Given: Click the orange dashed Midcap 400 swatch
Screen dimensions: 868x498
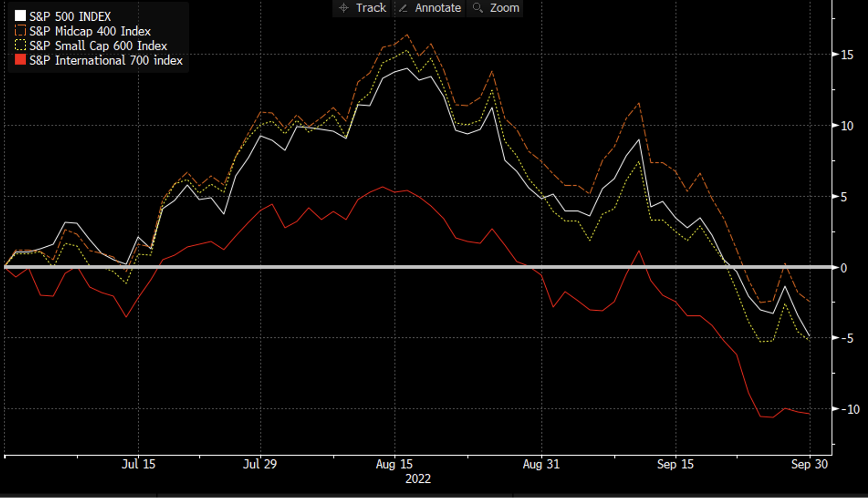Looking at the screenshot, I should pyautogui.click(x=20, y=31).
